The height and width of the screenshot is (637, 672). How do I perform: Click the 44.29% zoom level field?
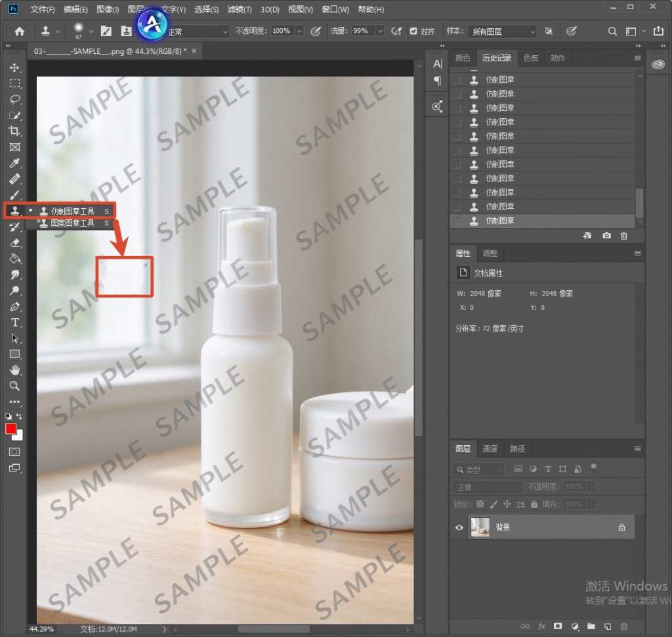point(41,629)
